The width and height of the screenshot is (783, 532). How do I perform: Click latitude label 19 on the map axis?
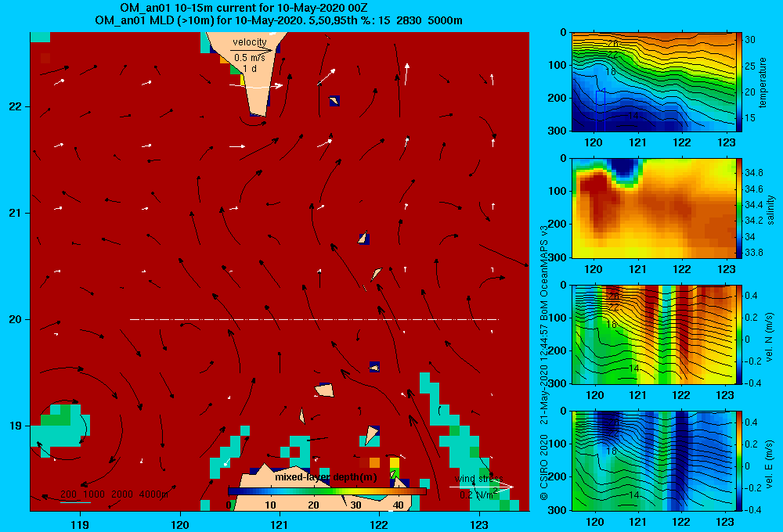pos(15,426)
